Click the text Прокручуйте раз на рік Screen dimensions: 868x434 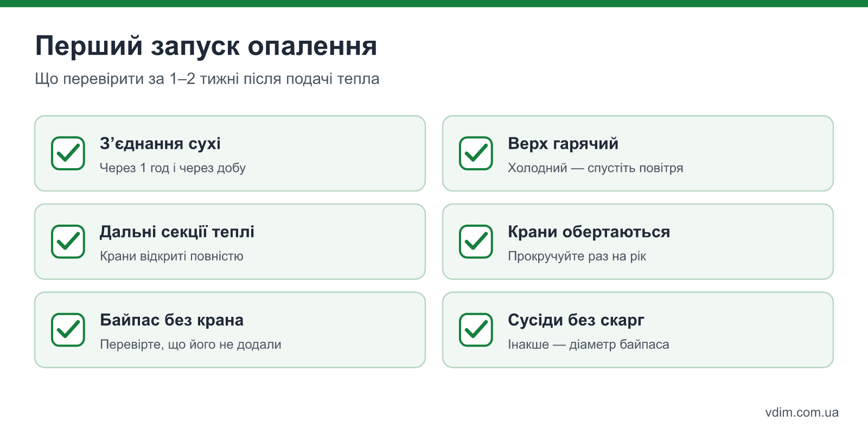click(x=577, y=256)
